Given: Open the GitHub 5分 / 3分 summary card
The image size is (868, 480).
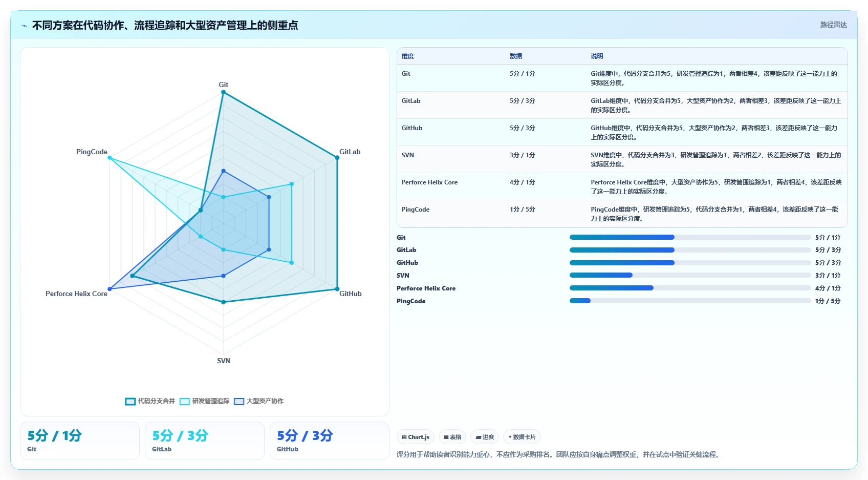Looking at the screenshot, I should click(x=330, y=441).
